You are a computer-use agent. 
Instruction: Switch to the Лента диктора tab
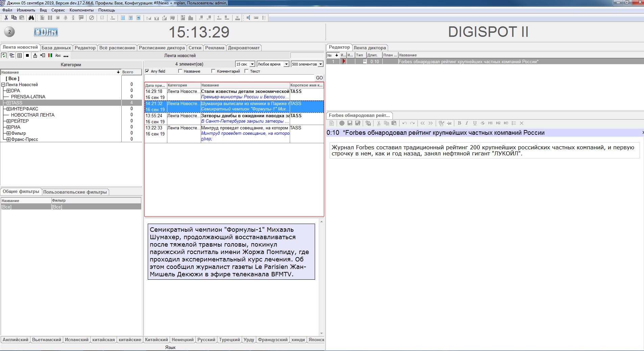coord(369,48)
